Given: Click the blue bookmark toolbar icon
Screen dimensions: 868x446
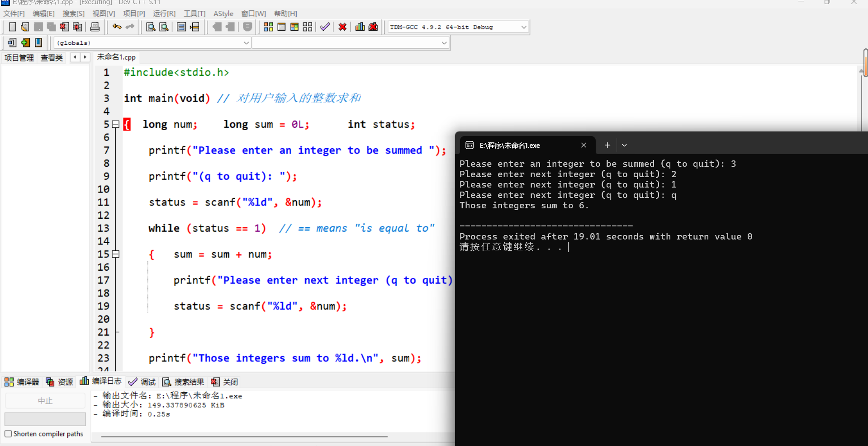Looking at the screenshot, I should coord(38,42).
